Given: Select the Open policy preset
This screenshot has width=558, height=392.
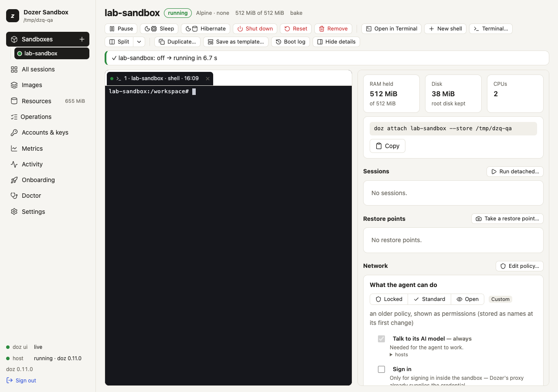Looking at the screenshot, I should 467,299.
